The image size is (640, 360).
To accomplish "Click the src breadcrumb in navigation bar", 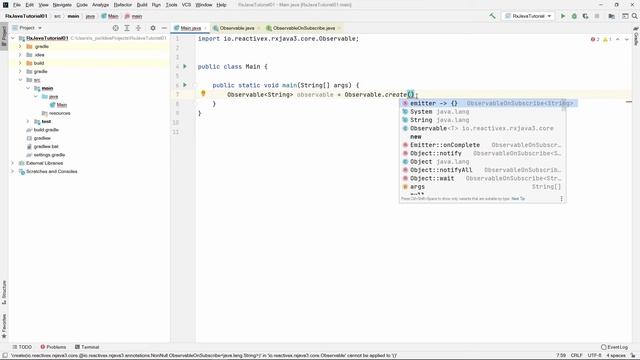I will 58,16.
